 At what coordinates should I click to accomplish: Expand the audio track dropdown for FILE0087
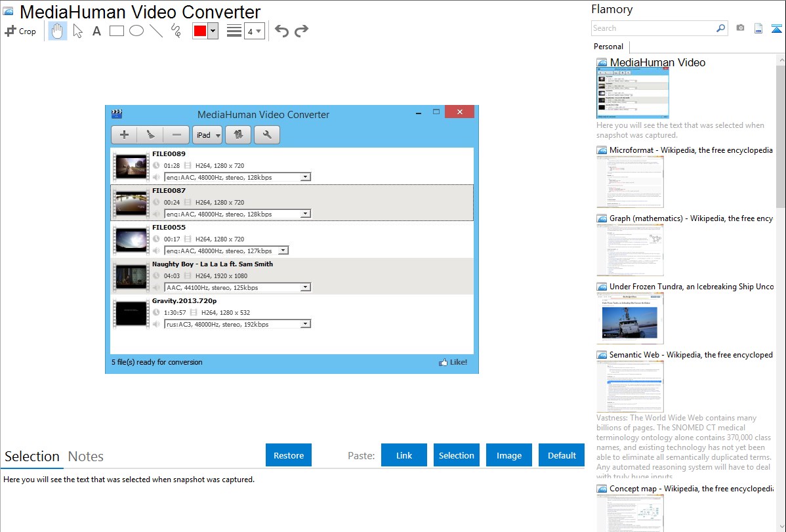[305, 214]
